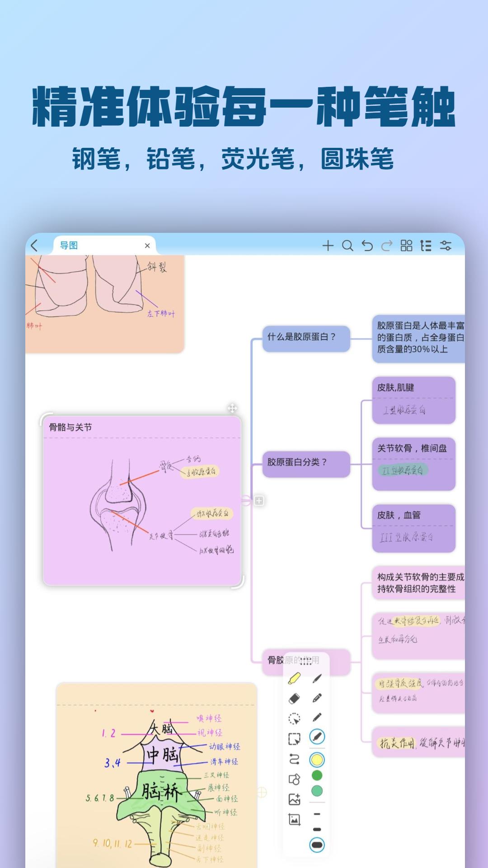
Task: Select the thinnest stroke width
Action: [317, 814]
